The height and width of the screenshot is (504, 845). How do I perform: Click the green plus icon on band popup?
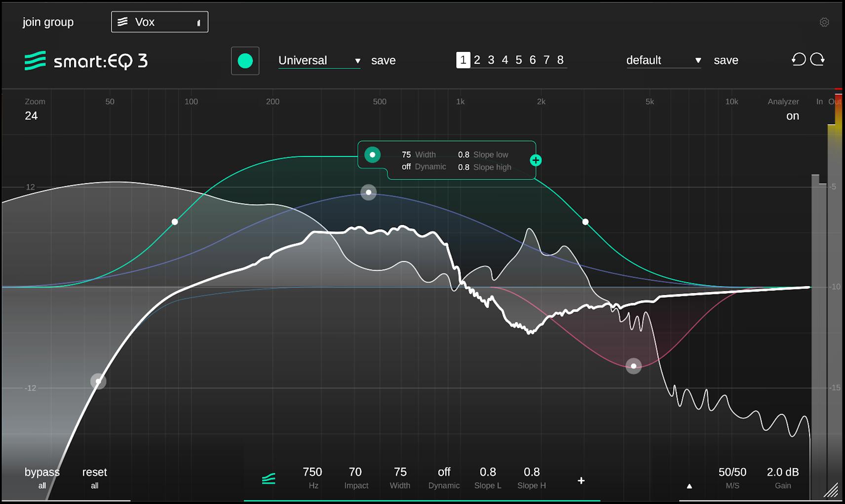click(536, 160)
